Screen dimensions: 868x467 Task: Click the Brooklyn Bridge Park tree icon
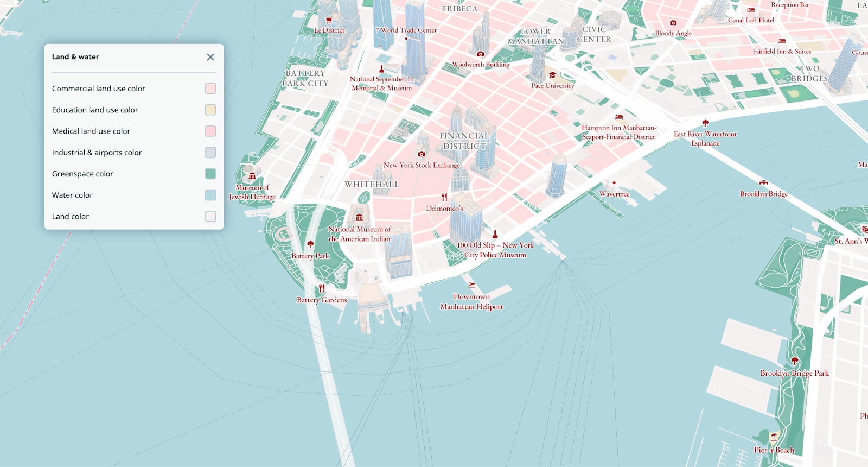click(x=794, y=361)
